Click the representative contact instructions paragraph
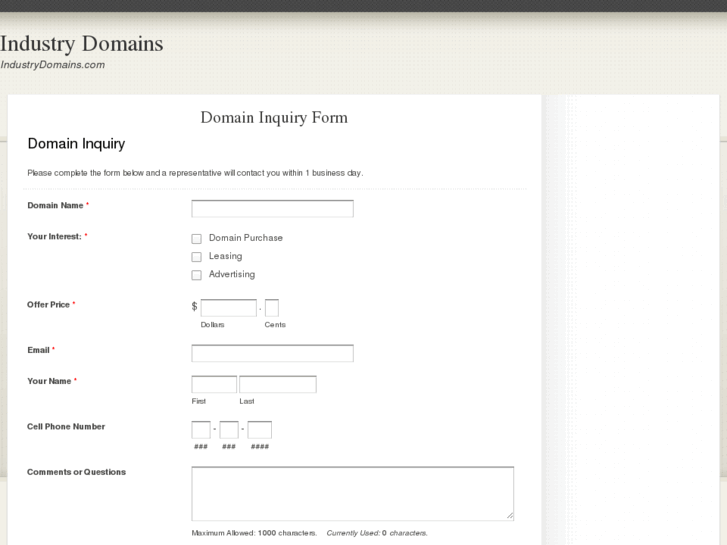 click(x=195, y=173)
